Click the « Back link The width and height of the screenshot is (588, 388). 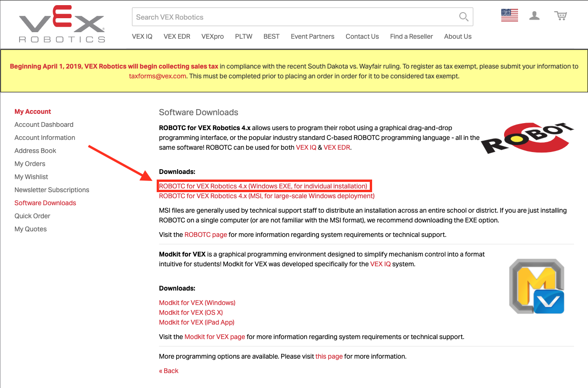tap(169, 371)
